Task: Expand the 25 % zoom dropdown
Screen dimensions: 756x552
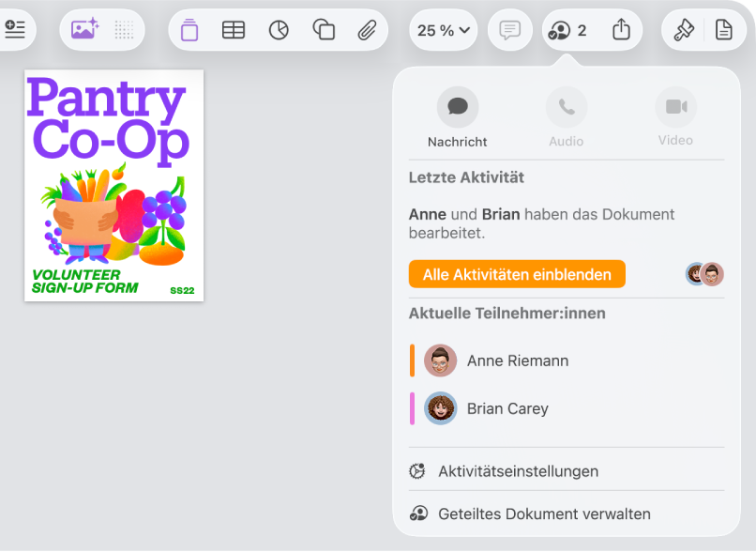Action: point(443,30)
